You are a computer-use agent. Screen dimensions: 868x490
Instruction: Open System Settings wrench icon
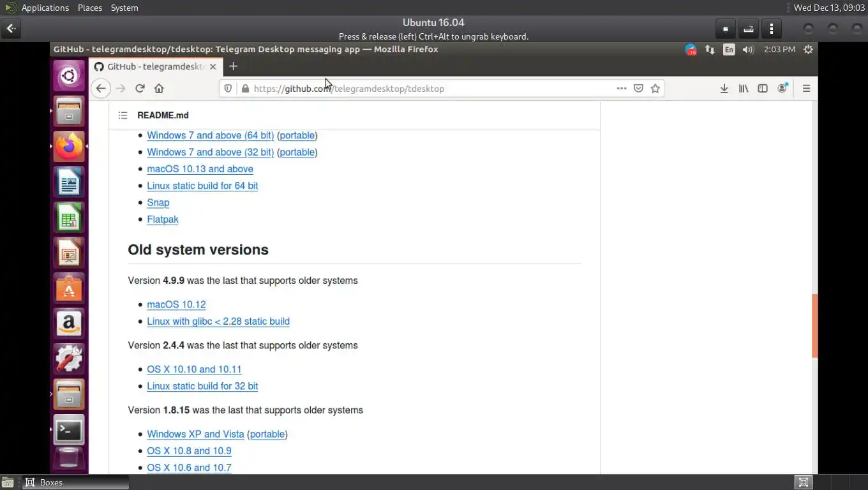[69, 359]
